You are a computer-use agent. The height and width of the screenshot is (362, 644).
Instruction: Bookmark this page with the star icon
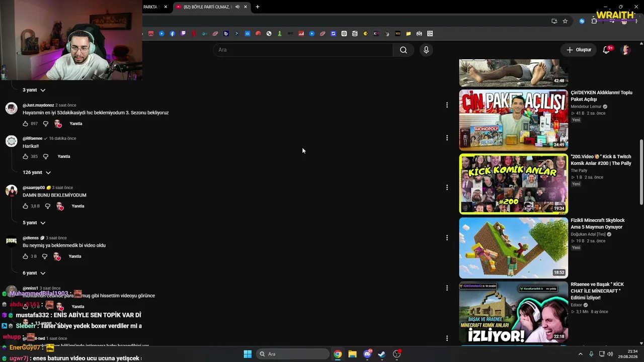coord(565,21)
